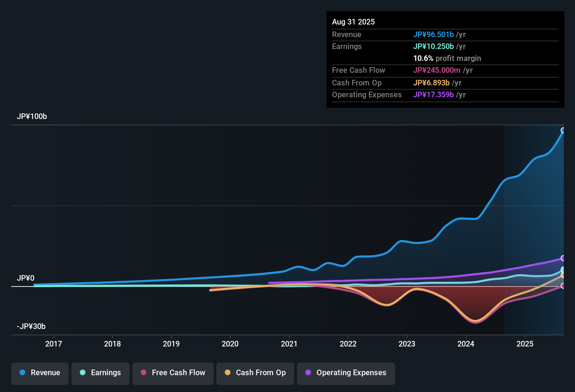The height and width of the screenshot is (392, 575).
Task: Toggle the Revenue series via its legend pill
Action: tap(40, 373)
